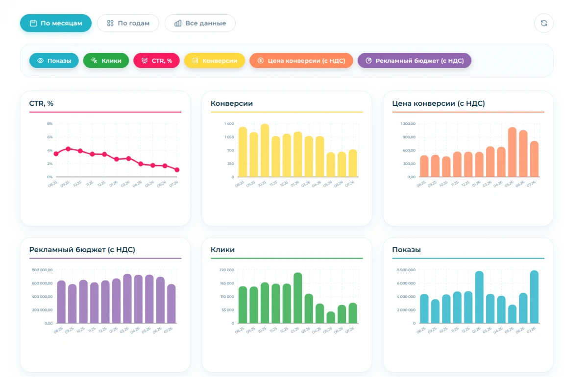This screenshot has height=377, width=588.
Task: Click the 07.26 last point on the CTR line
Action: [x=177, y=170]
